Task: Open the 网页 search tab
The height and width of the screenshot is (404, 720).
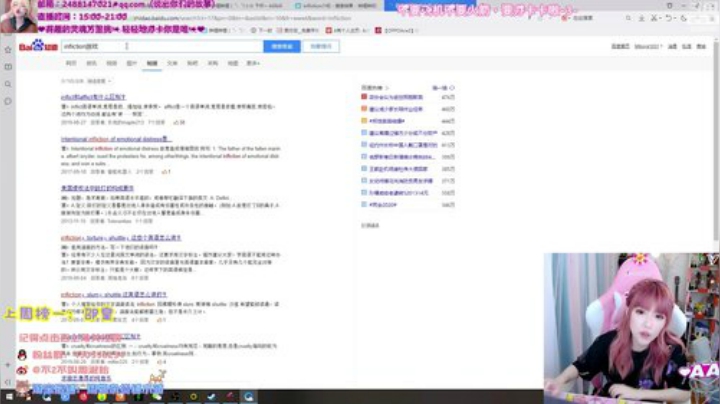Action: (x=71, y=63)
